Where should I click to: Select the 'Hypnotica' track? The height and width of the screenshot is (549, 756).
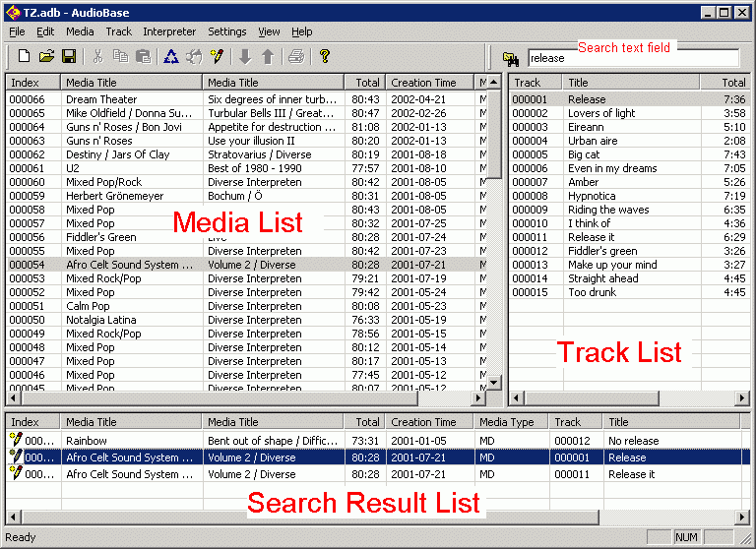[x=629, y=196]
